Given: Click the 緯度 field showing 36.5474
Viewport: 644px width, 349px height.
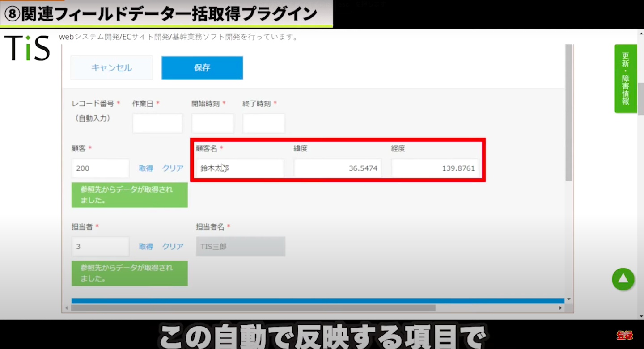Looking at the screenshot, I should tap(338, 168).
